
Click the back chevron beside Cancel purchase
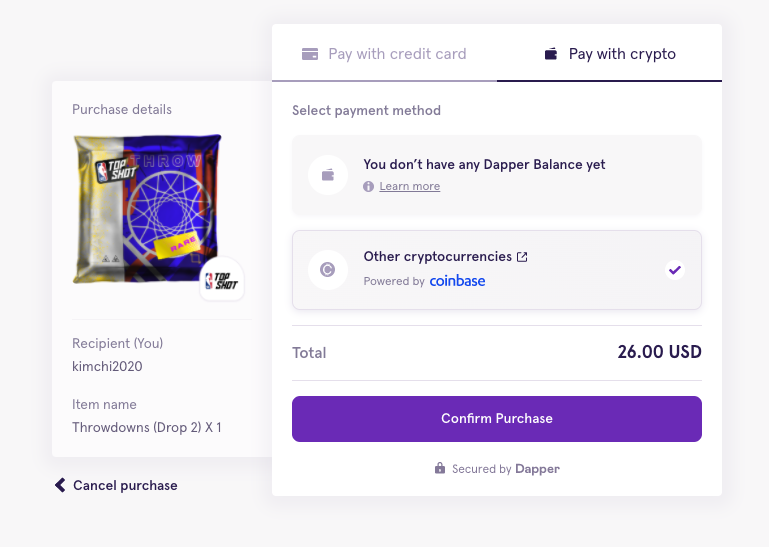point(60,485)
